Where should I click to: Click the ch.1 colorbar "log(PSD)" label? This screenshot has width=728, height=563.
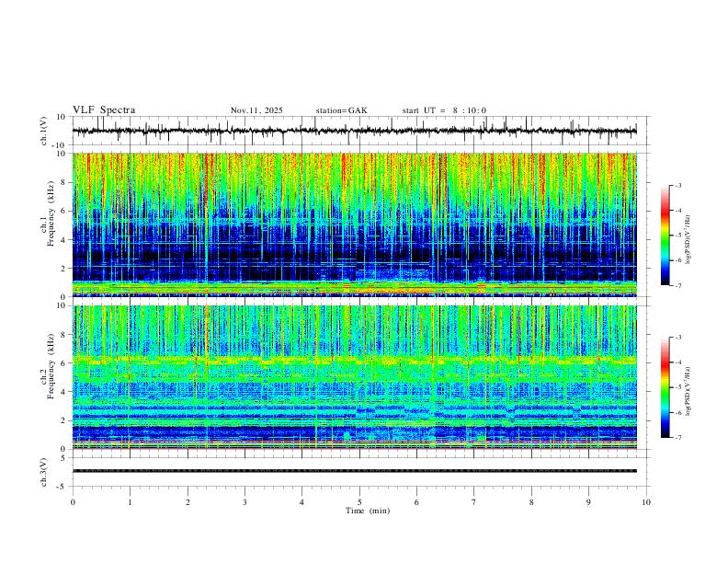click(x=688, y=240)
